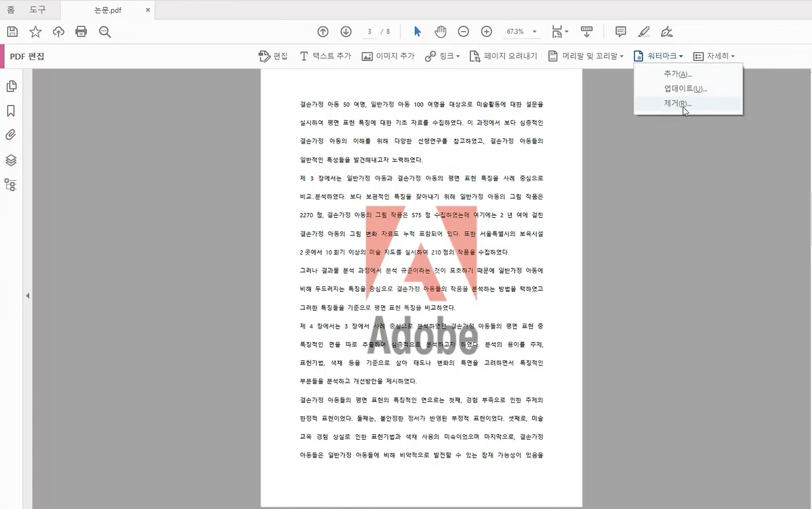Open the layers panel in sidebar

(11, 160)
